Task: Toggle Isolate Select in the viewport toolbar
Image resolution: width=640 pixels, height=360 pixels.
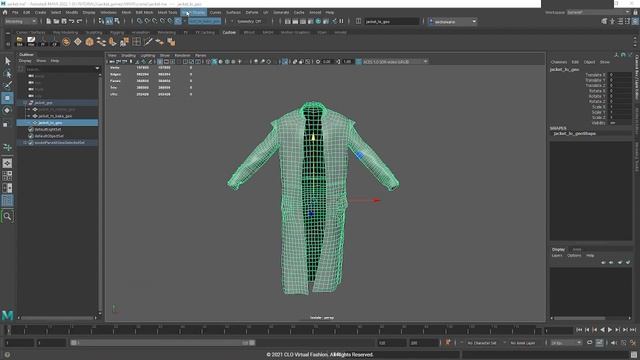Action: tap(285, 62)
